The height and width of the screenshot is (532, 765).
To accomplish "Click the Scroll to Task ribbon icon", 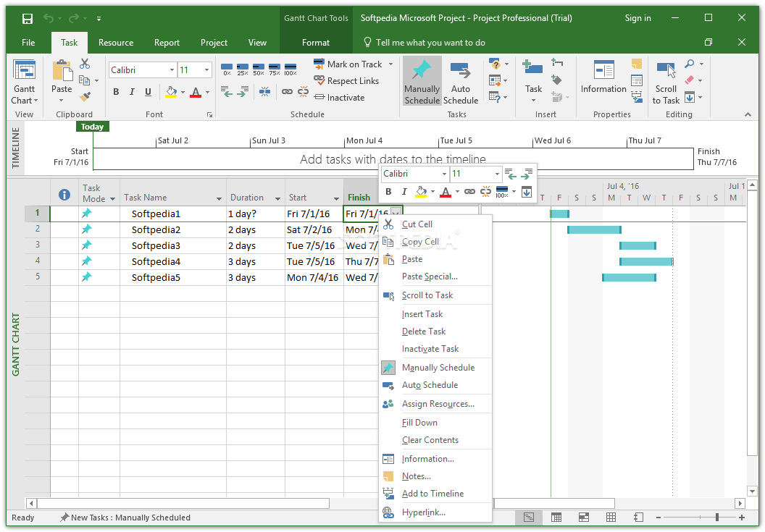I will click(x=666, y=82).
